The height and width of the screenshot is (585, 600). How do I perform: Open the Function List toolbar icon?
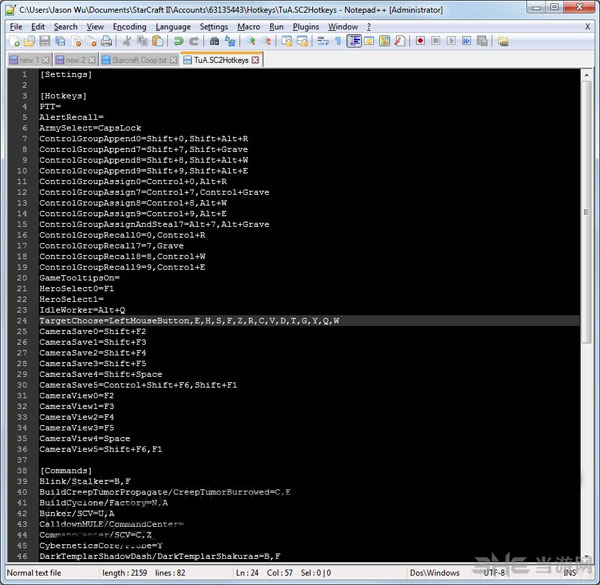tap(400, 41)
